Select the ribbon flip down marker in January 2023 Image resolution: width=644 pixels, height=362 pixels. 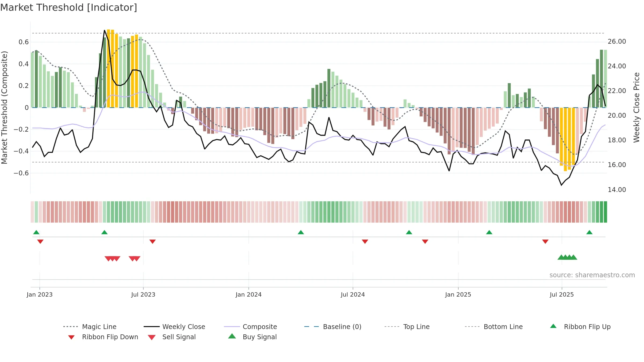(x=40, y=242)
